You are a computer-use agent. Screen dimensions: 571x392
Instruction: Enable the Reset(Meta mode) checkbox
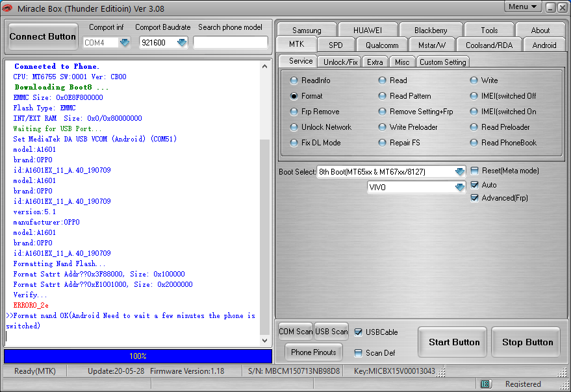point(474,171)
